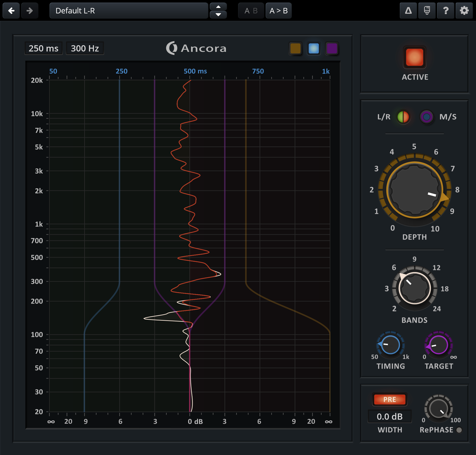Edit the 250 ms timing field
The height and width of the screenshot is (455, 476).
tap(43, 48)
